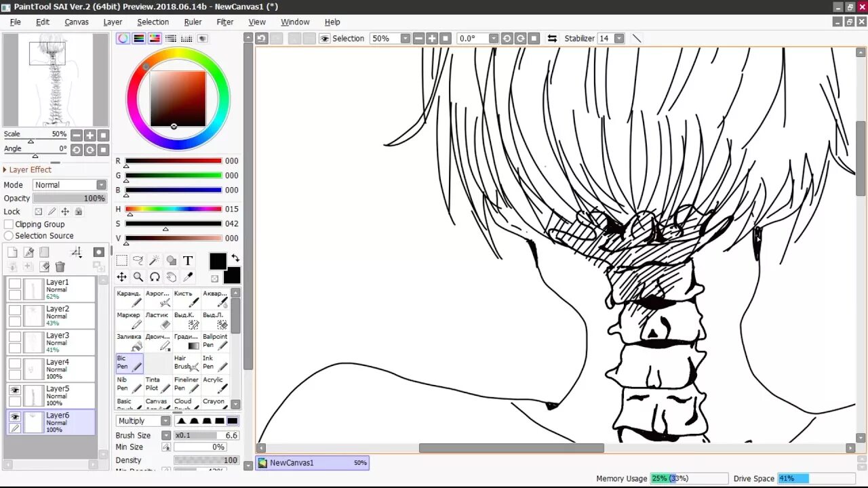Select the Selection Source radio option

pyautogui.click(x=9, y=236)
